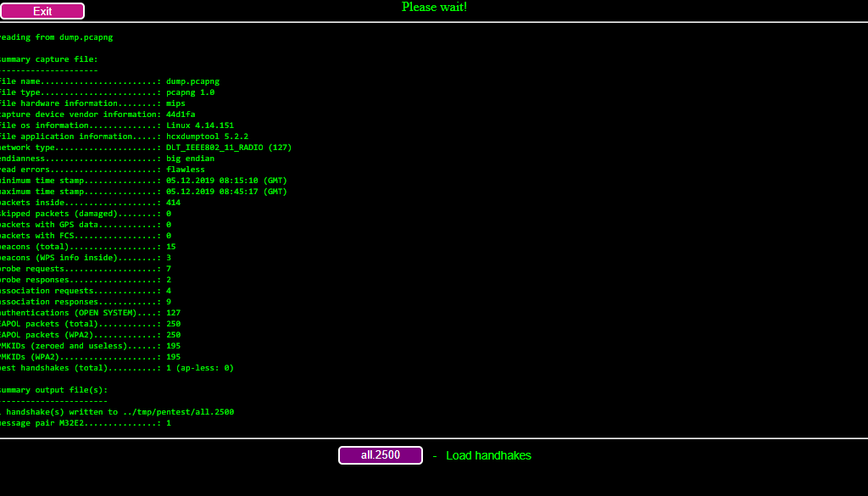Click the network type DLT_IEEE802_11_RADIO line
Image resolution: width=868 pixels, height=496 pixels.
144,148
